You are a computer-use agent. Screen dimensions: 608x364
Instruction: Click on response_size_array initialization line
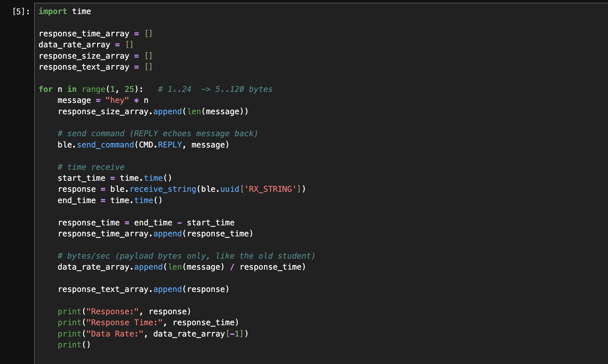pyautogui.click(x=95, y=56)
